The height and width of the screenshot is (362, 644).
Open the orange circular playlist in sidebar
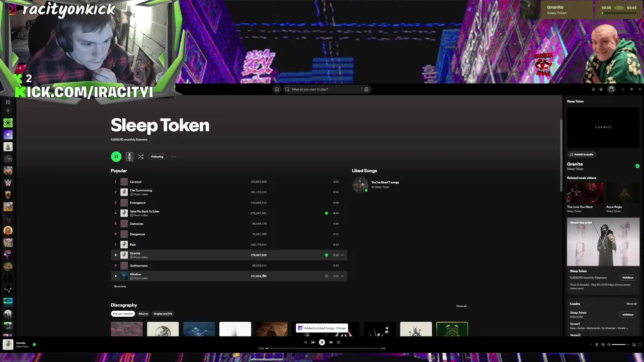(x=8, y=231)
